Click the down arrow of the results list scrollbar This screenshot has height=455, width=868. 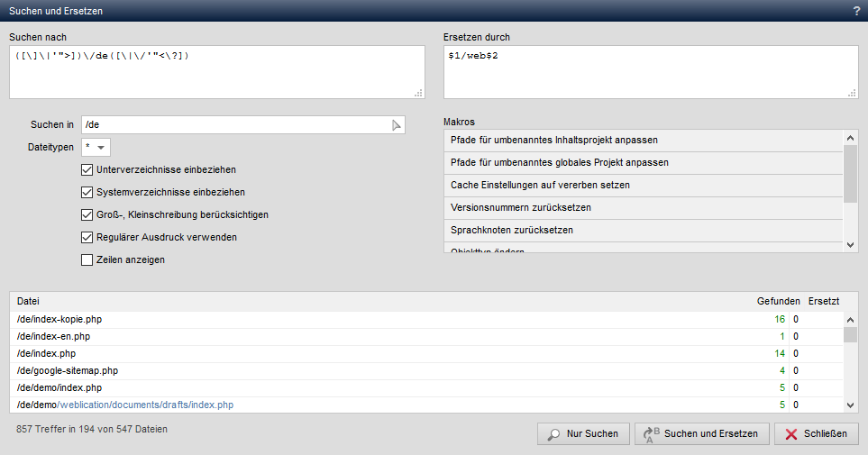[x=851, y=405]
